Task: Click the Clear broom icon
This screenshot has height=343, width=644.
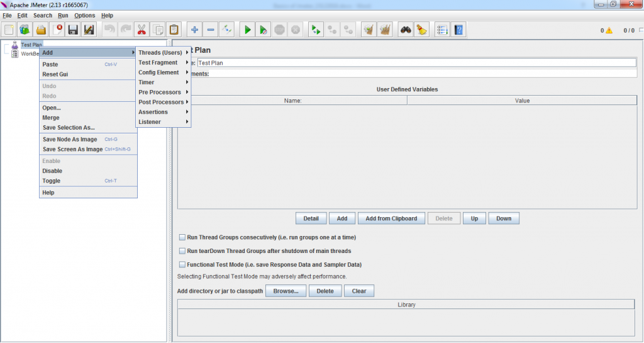Action: 369,30
